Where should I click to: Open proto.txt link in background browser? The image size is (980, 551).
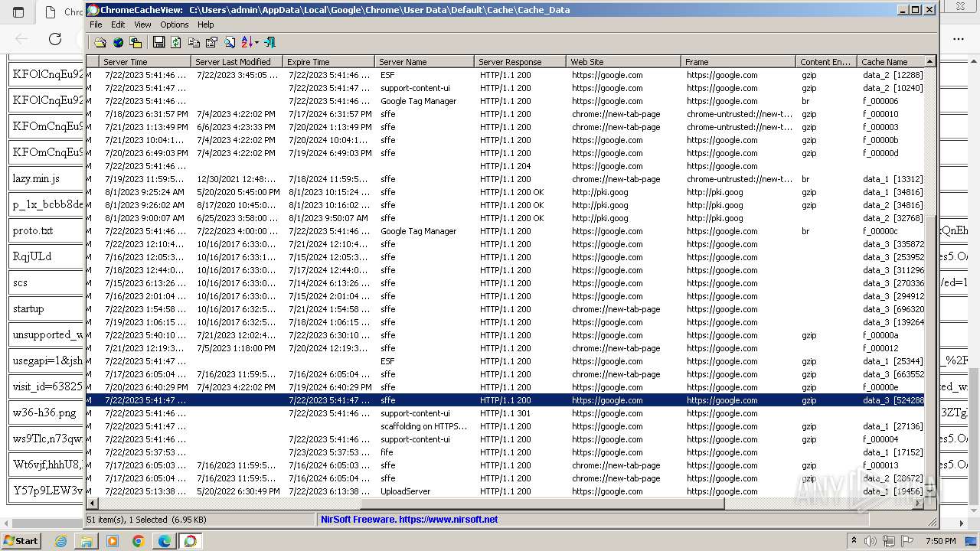[33, 230]
